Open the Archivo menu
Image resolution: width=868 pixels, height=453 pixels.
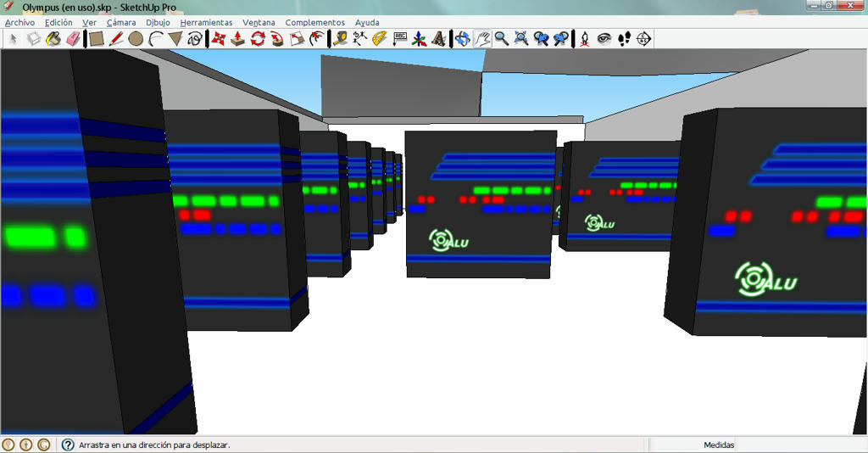tap(20, 23)
